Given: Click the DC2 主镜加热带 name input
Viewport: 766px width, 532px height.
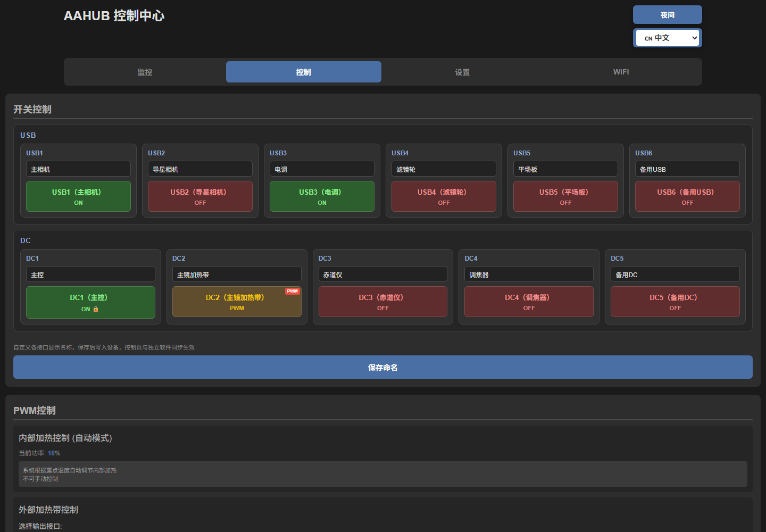Looking at the screenshot, I should pos(237,274).
